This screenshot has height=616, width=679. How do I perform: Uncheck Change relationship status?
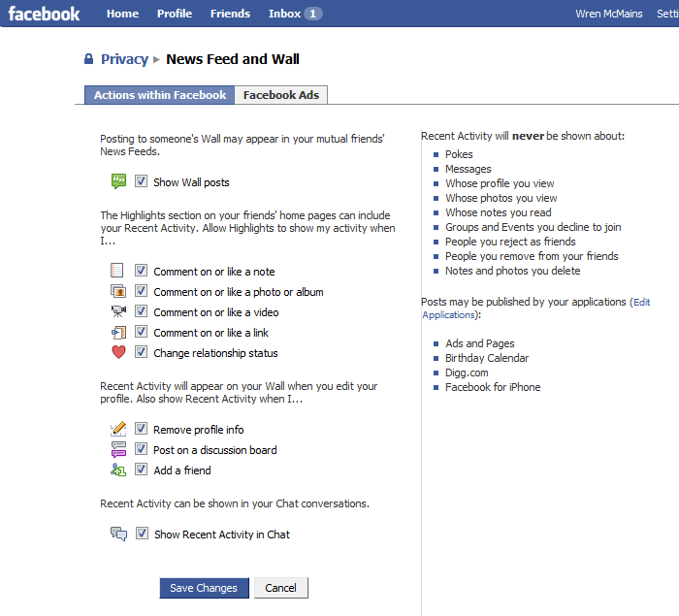click(141, 352)
